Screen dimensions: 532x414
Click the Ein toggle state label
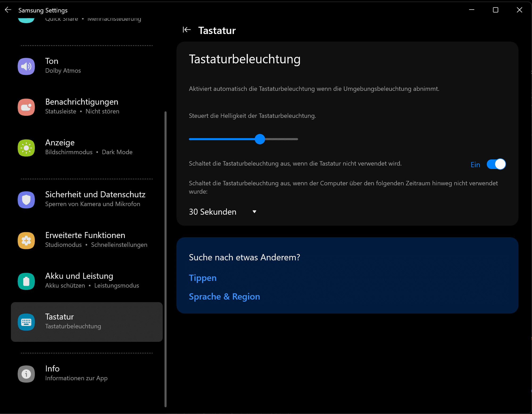[475, 165]
